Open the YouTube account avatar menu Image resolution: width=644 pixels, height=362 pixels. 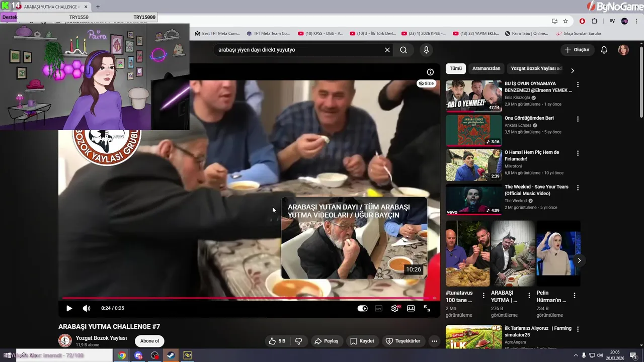[623, 50]
